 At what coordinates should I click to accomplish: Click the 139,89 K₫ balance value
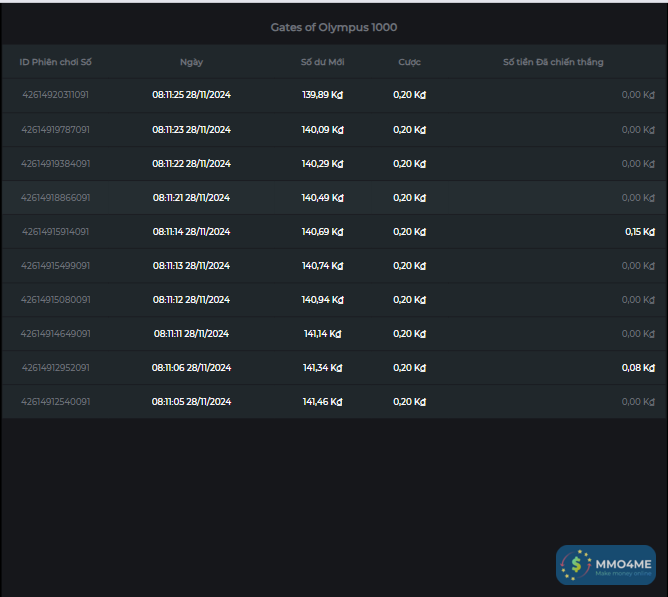[322, 95]
